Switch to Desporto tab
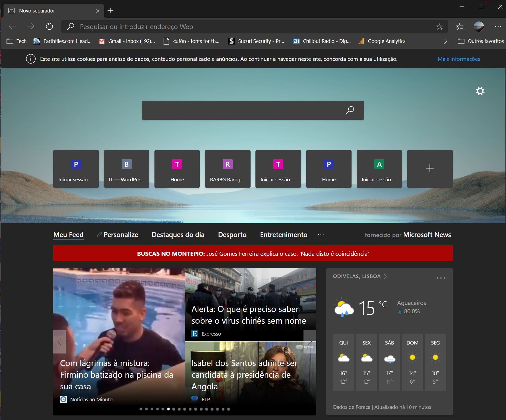The width and height of the screenshot is (506, 420). (232, 235)
